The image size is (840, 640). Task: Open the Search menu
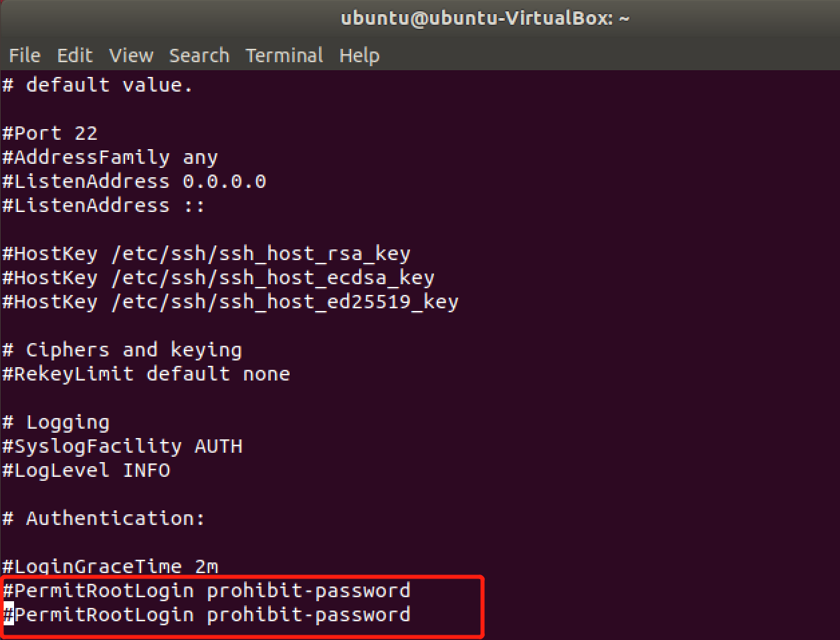(199, 56)
